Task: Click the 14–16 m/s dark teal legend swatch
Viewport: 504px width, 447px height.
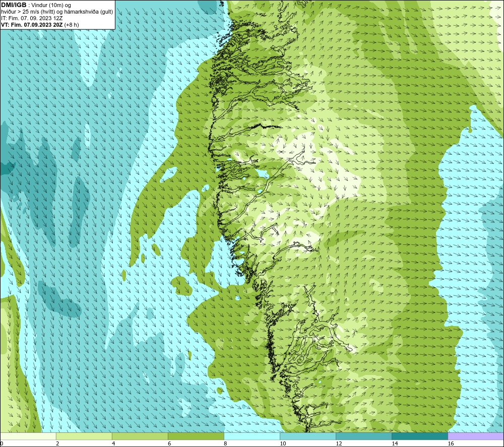Action: pyautogui.click(x=420, y=436)
